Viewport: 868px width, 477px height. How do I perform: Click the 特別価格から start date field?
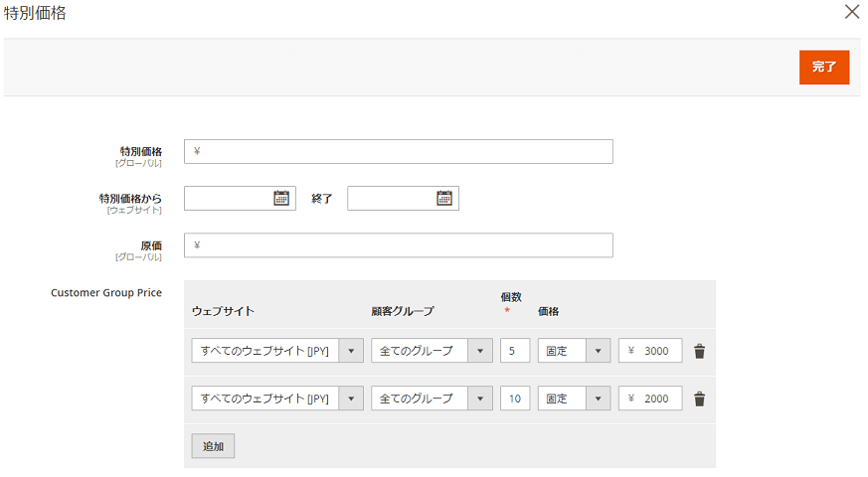click(228, 199)
